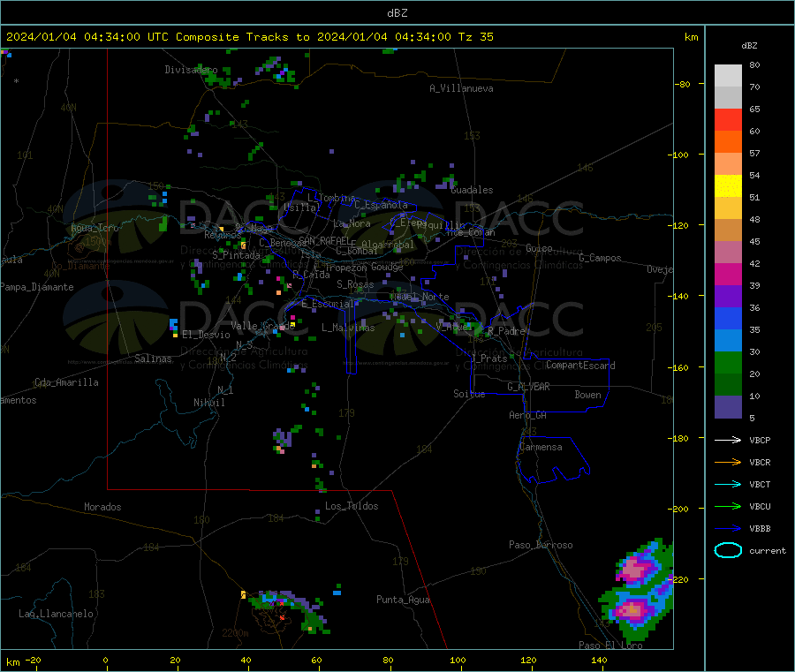Click the 'Lag.Llancanelo' map label

[56, 614]
